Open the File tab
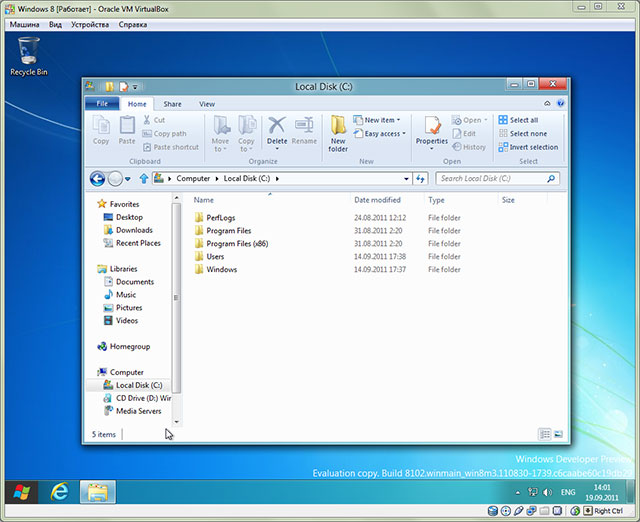The height and width of the screenshot is (522, 640). pos(102,104)
